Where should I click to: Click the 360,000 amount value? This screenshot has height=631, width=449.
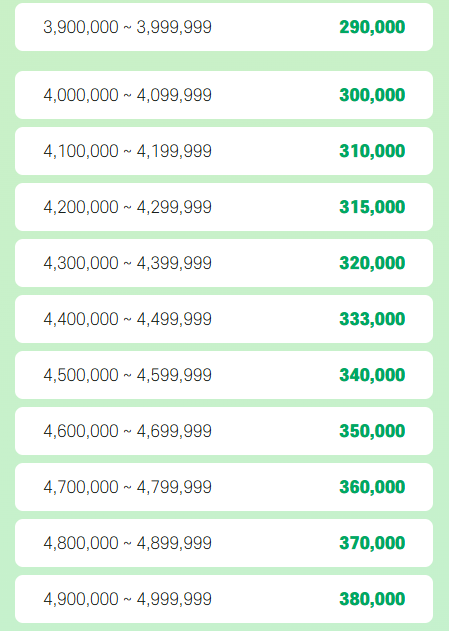(372, 487)
